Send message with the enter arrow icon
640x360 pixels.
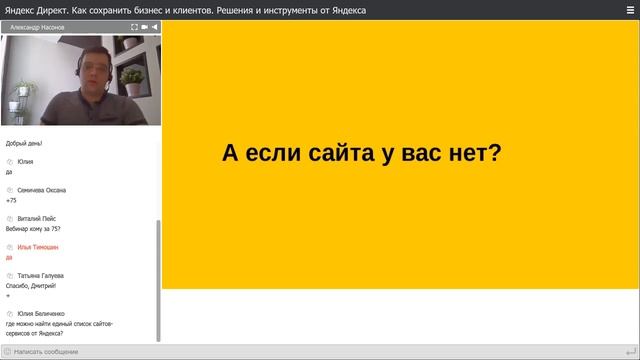click(x=631, y=351)
